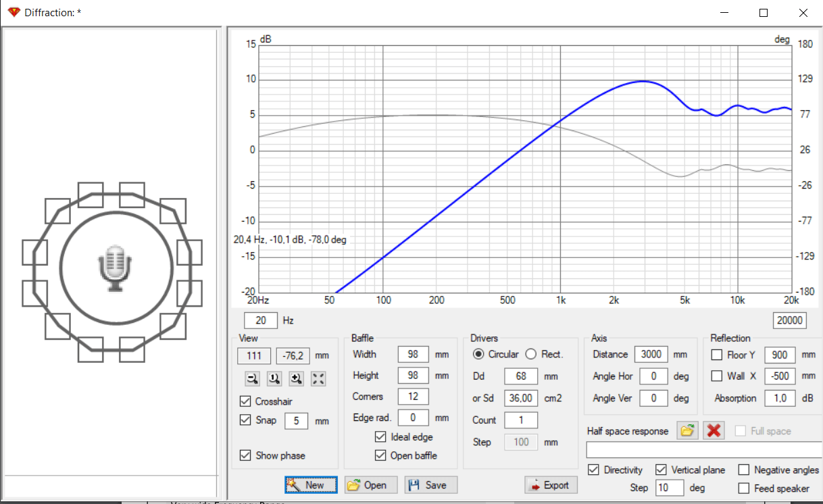Screen dimensions: 823x504
Task: Click the Angle Hor input field
Action: coord(654,376)
